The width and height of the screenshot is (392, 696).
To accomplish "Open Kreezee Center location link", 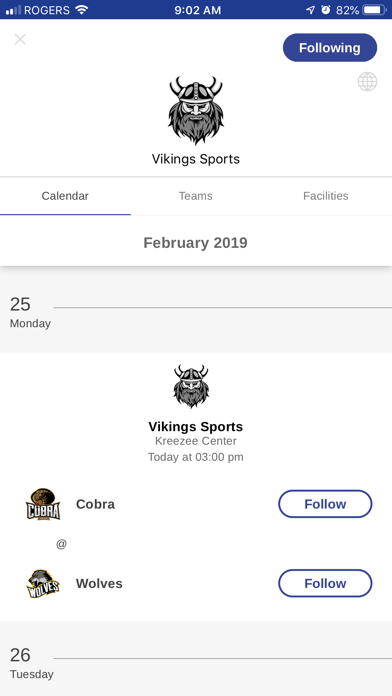I will point(196,441).
